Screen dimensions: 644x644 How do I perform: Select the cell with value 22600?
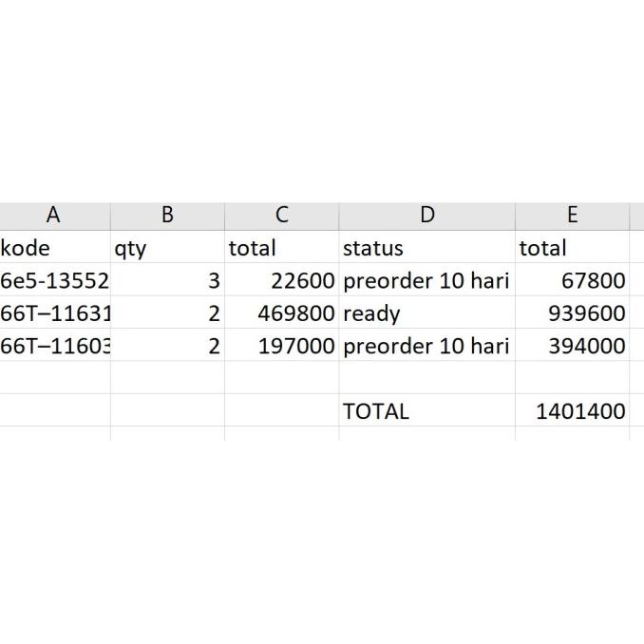(281, 280)
